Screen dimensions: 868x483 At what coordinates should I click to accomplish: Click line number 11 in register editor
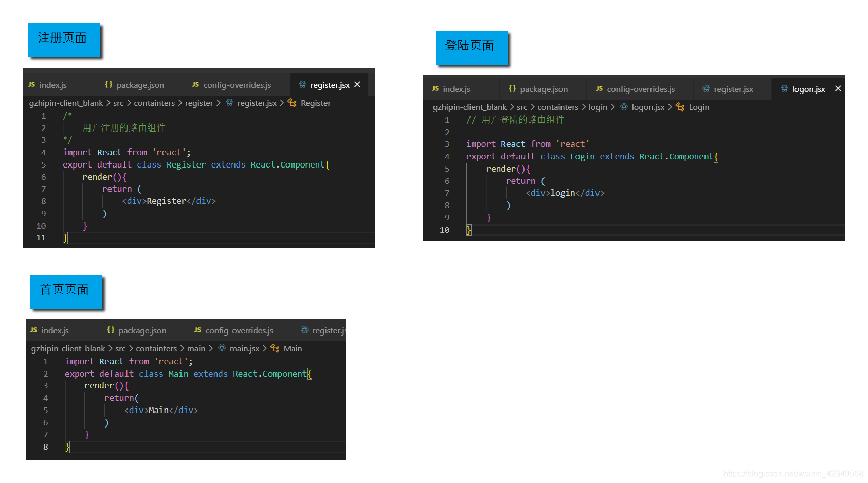pos(41,238)
